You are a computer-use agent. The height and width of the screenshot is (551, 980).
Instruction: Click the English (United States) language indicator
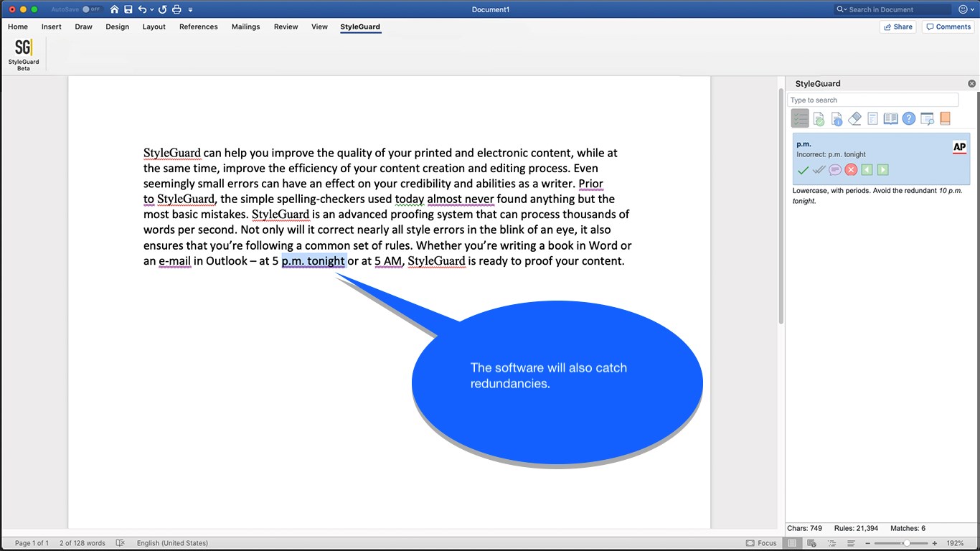172,543
